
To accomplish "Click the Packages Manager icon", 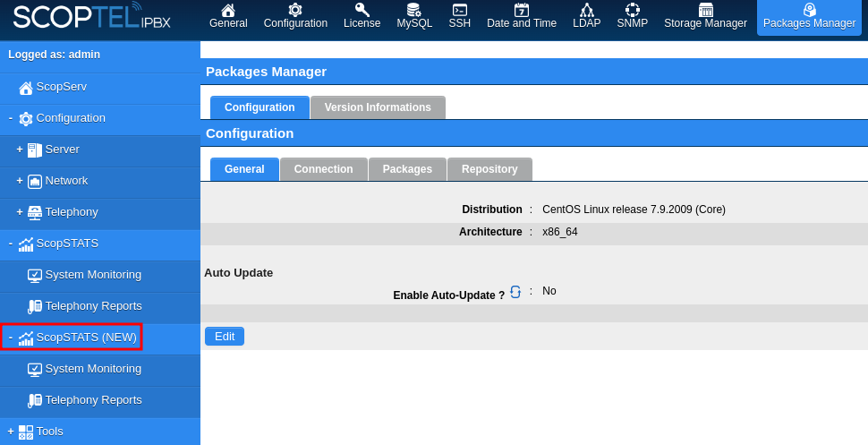I will (x=809, y=10).
